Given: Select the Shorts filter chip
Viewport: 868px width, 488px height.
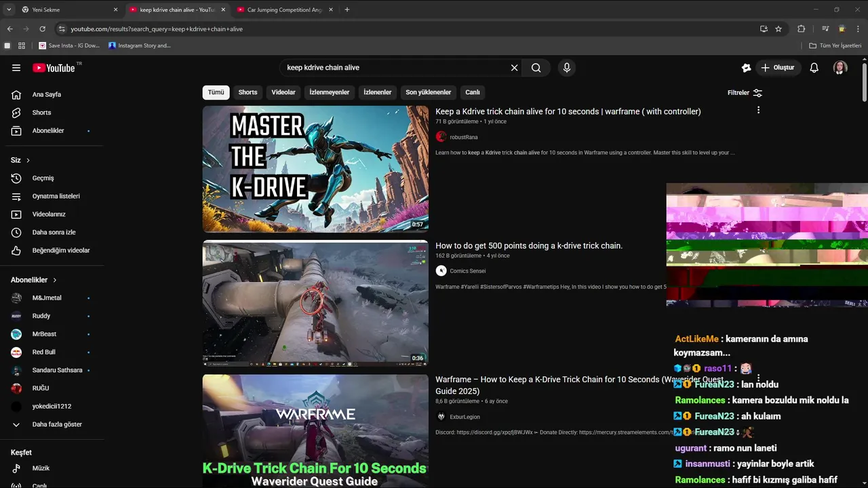Looking at the screenshot, I should [248, 92].
